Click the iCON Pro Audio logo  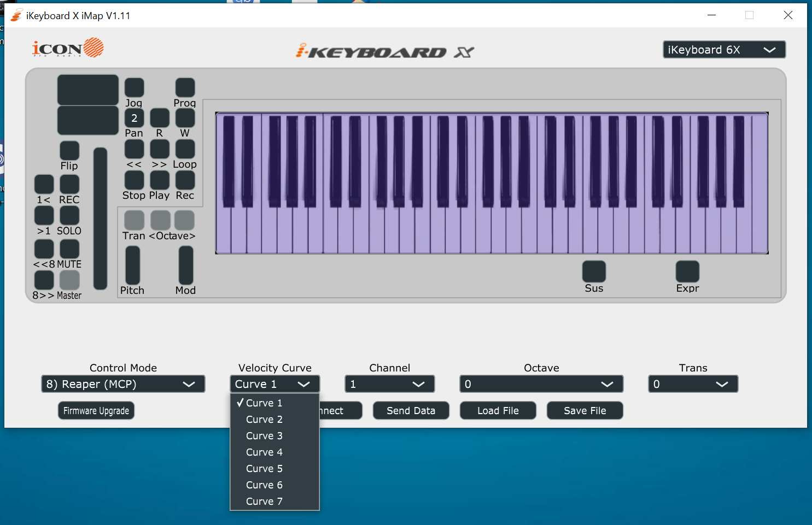68,48
